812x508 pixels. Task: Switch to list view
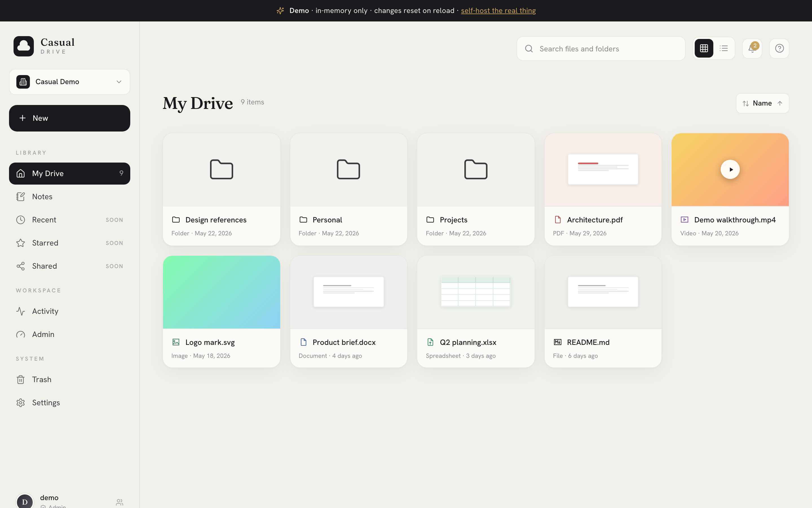pos(723,48)
